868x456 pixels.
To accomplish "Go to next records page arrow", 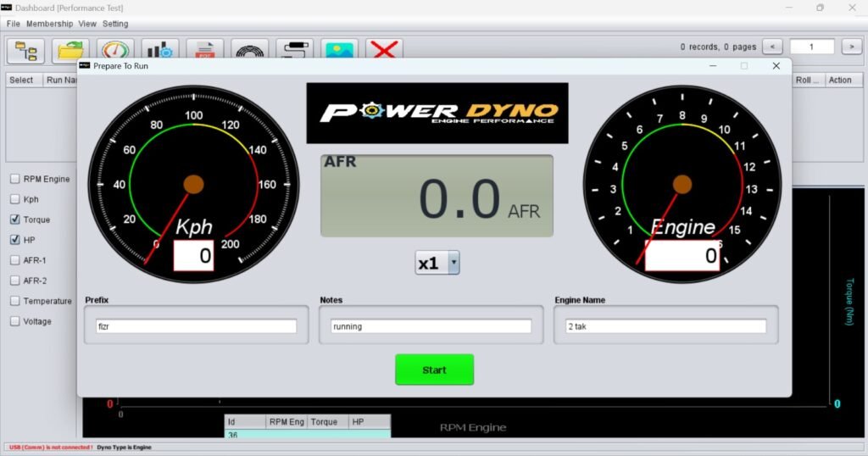I will (851, 47).
